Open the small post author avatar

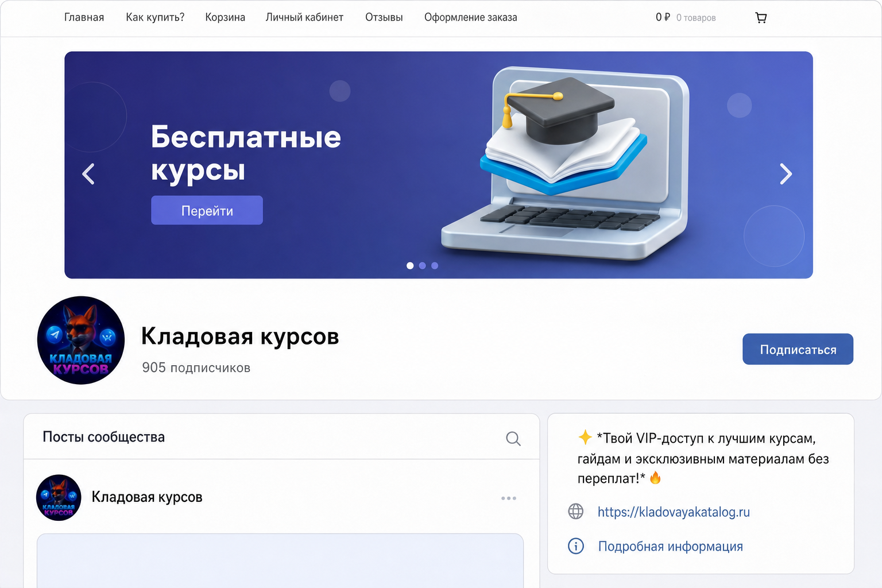coord(59,497)
